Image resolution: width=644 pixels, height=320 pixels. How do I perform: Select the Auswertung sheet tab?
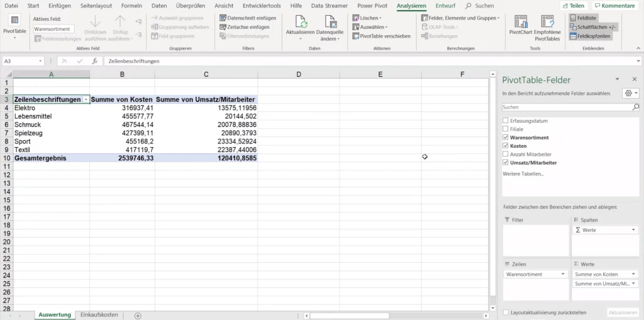[55, 315]
